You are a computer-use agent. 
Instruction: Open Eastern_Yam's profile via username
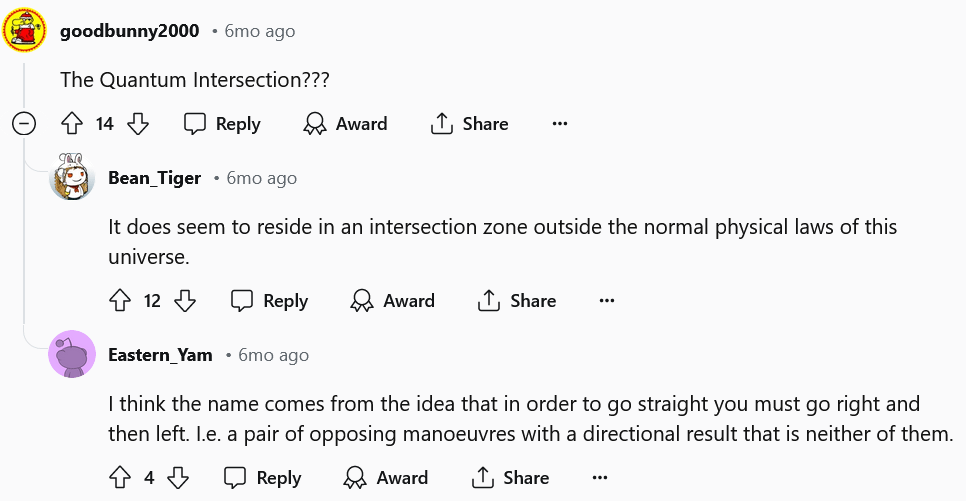(x=160, y=355)
